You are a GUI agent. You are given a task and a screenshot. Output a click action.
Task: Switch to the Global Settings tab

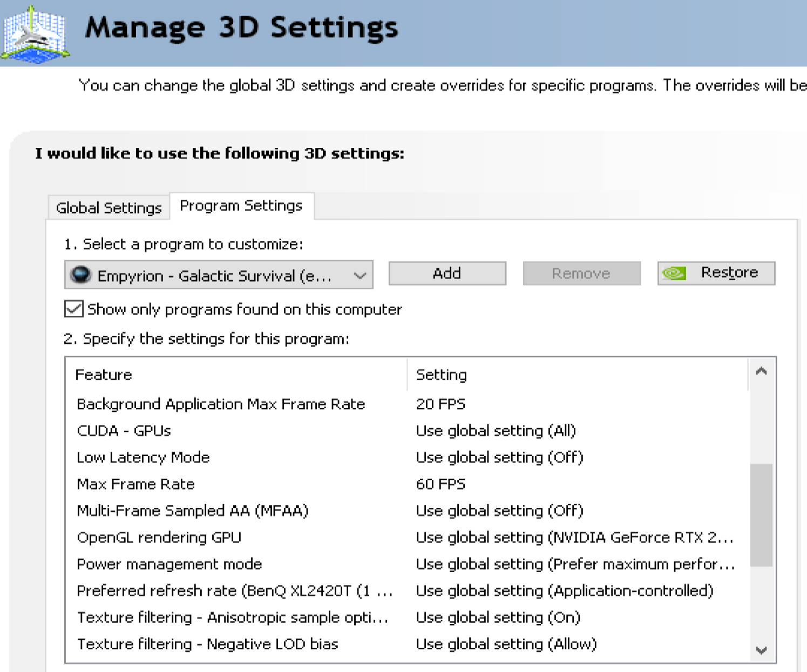(108, 208)
